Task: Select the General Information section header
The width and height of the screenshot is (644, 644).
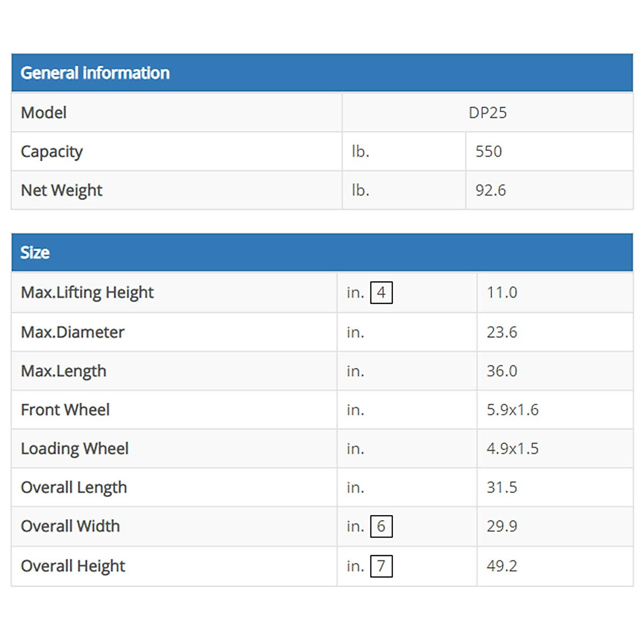Action: pyautogui.click(x=95, y=73)
